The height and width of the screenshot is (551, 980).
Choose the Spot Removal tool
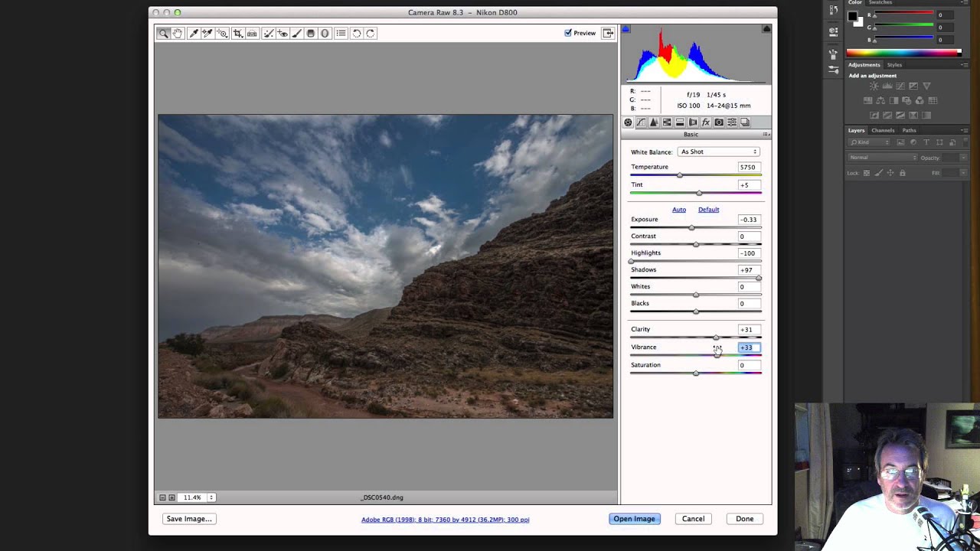[x=269, y=34]
